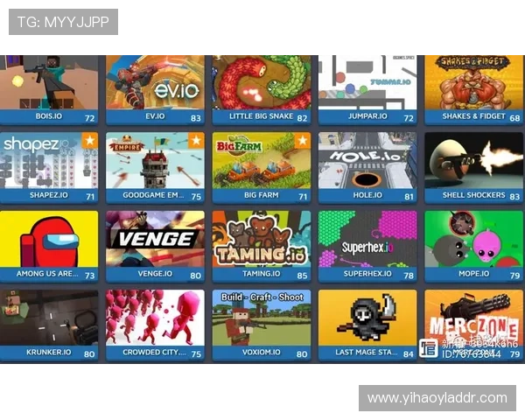Viewport: 525px width, 420px height.
Task: Click the GOODGAME EM... title label
Action: coord(153,195)
